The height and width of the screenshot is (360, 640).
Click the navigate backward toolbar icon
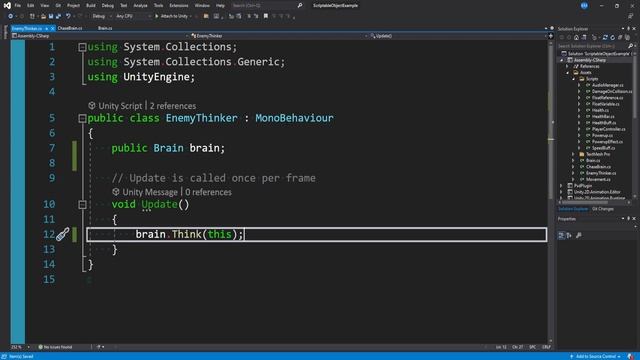(x=11, y=16)
